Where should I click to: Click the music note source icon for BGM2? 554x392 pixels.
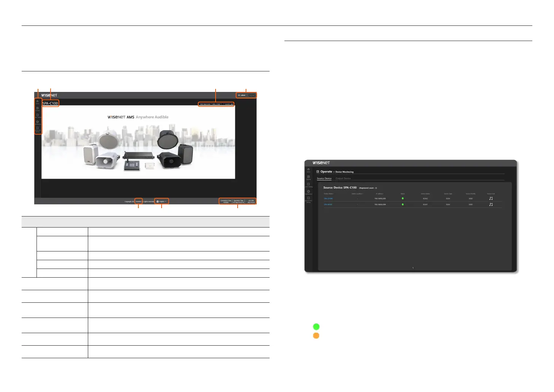pyautogui.click(x=491, y=198)
